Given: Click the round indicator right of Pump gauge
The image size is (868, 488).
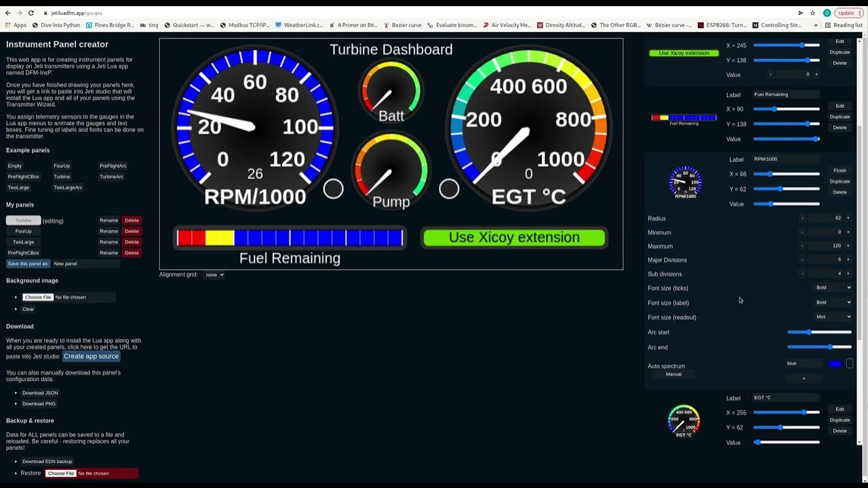Looking at the screenshot, I should [x=449, y=189].
